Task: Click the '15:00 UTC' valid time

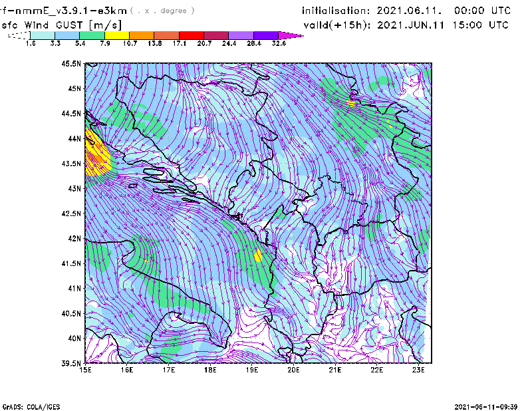Action: (x=480, y=25)
